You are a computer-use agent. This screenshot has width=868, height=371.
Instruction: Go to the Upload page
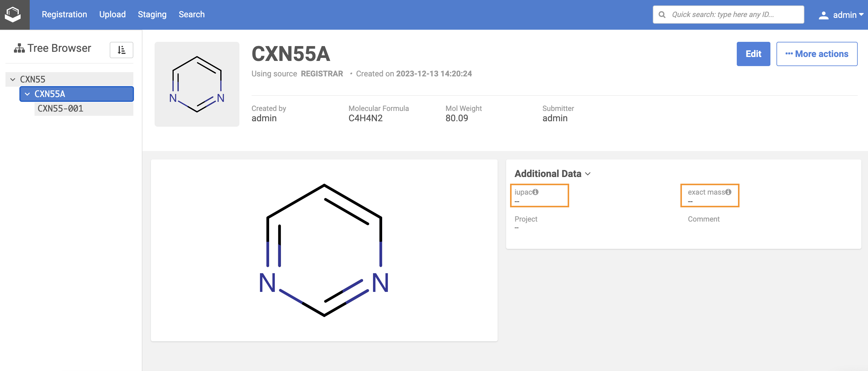point(112,15)
